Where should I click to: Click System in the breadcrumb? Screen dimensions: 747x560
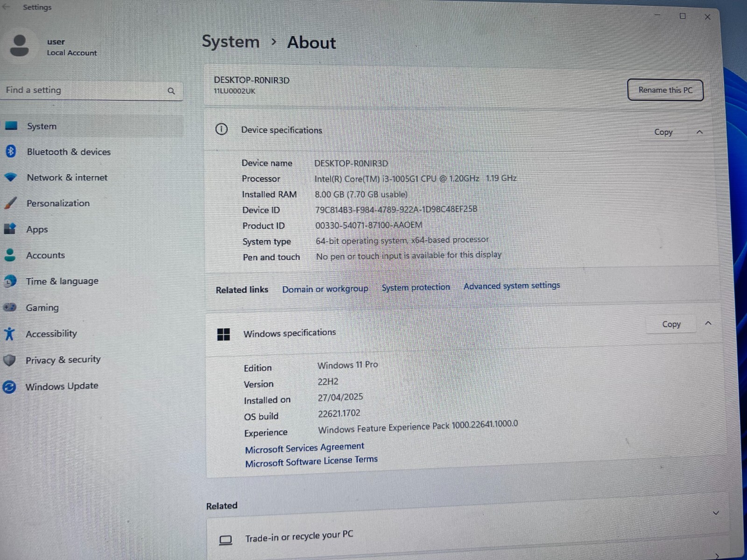(230, 42)
